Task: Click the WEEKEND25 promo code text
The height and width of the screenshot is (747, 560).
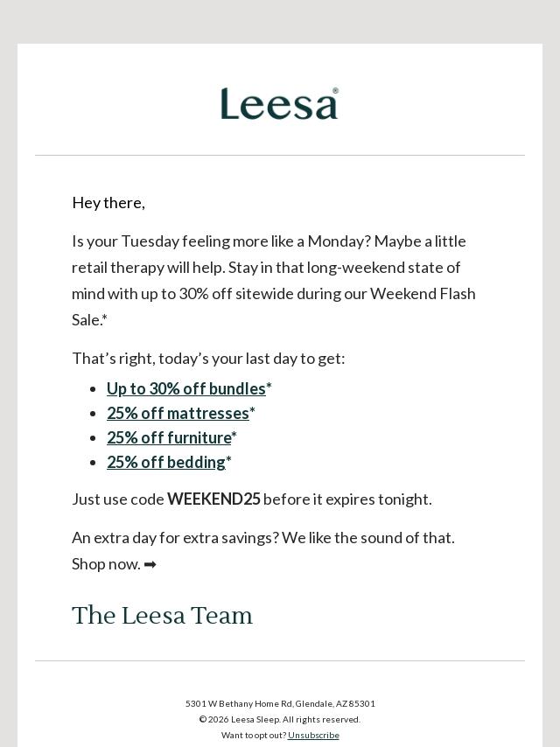Action: [213, 499]
